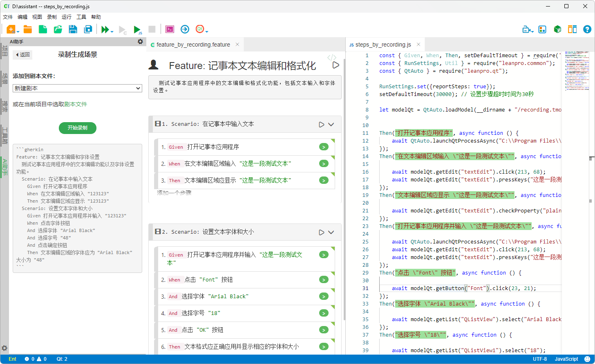Click the settings gear at sidebar bottom

(4, 348)
